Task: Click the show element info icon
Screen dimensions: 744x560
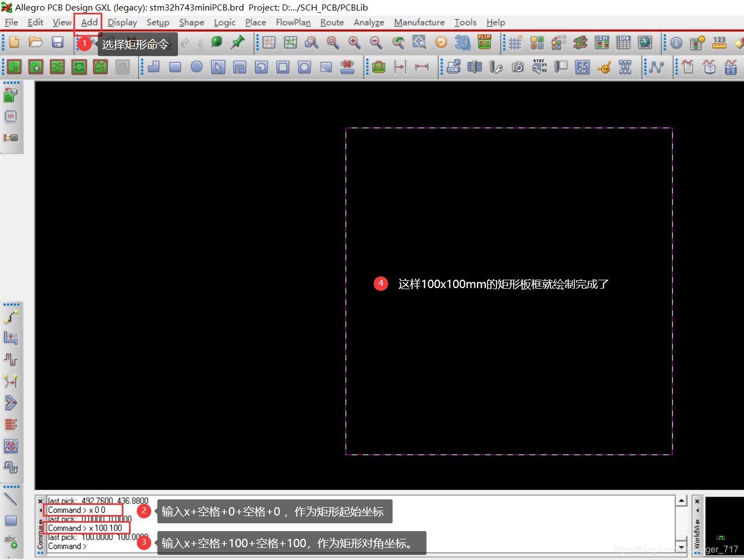Action: tap(676, 42)
